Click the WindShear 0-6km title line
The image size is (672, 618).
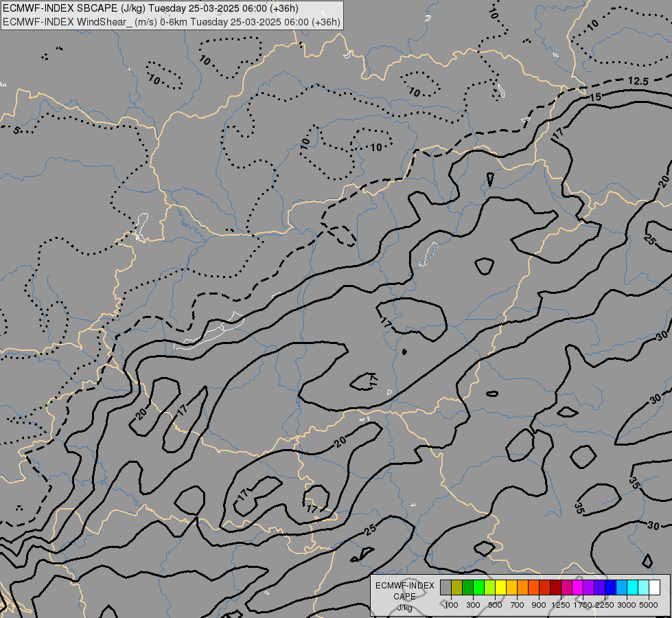[172, 22]
